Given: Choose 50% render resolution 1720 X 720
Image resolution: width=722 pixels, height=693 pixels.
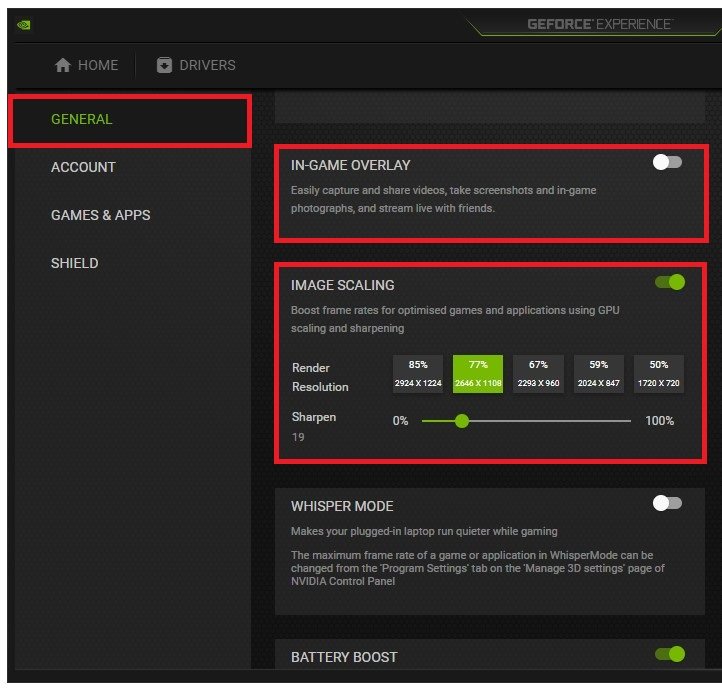Looking at the screenshot, I should (658, 374).
